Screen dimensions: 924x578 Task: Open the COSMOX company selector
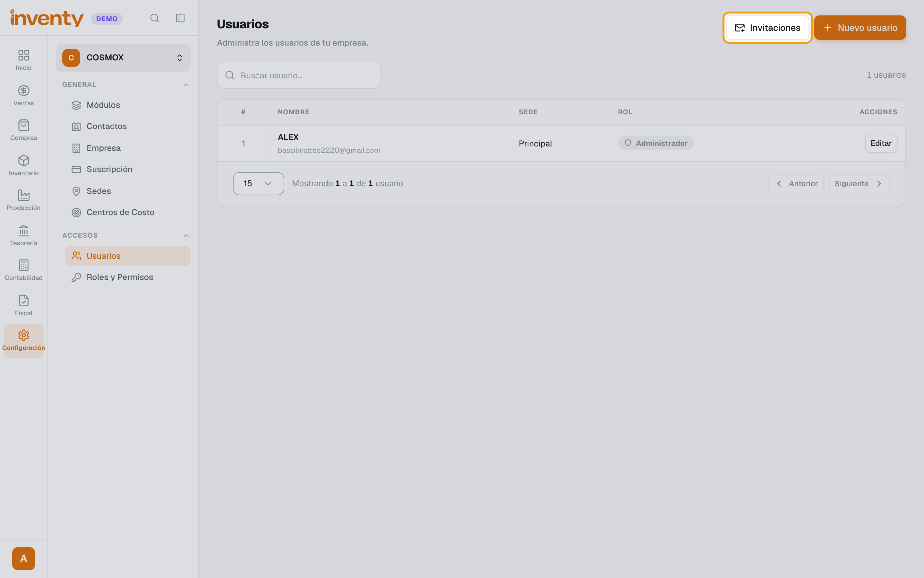(123, 58)
